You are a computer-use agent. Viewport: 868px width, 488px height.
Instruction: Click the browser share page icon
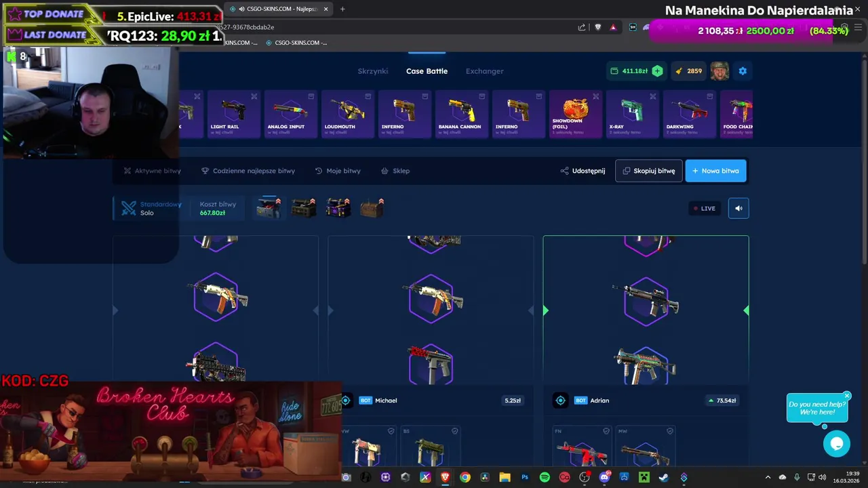click(582, 27)
